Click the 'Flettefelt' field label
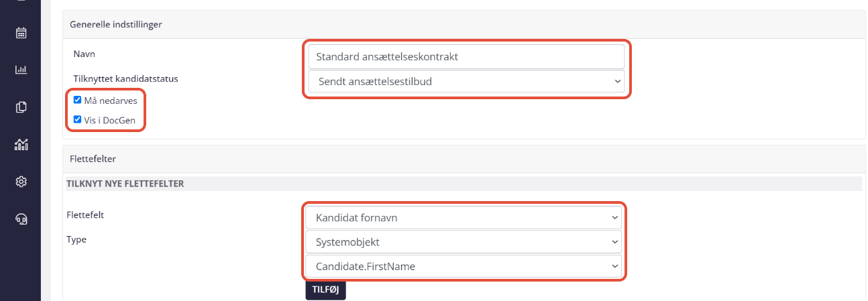 (x=85, y=215)
